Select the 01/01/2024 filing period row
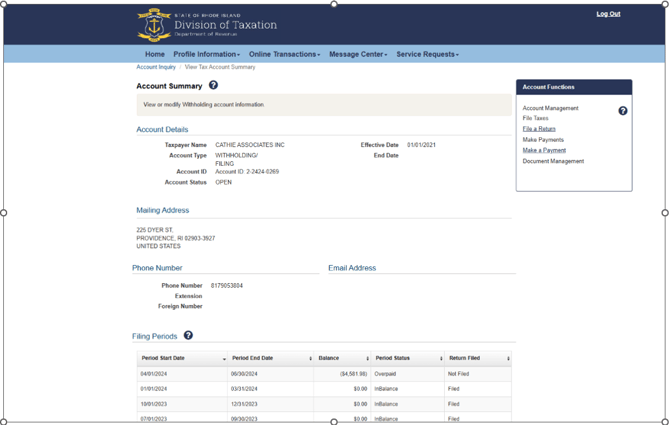 click(324, 389)
